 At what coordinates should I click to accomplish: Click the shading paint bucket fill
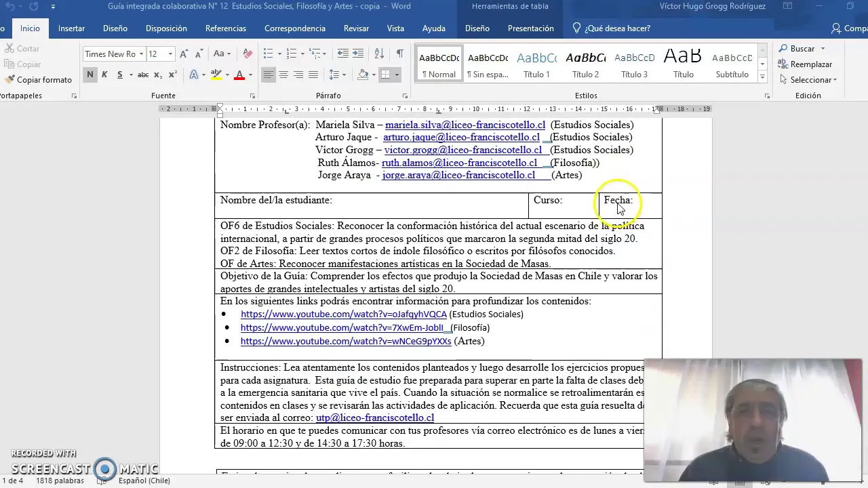pos(363,75)
